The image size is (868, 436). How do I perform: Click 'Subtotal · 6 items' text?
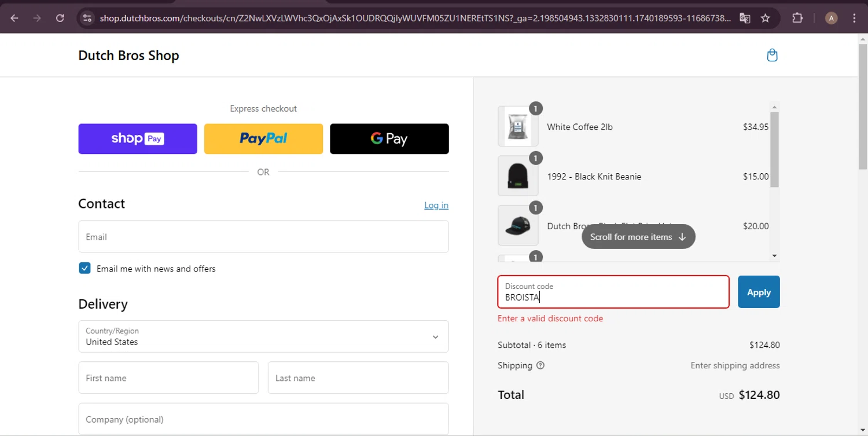pyautogui.click(x=532, y=345)
